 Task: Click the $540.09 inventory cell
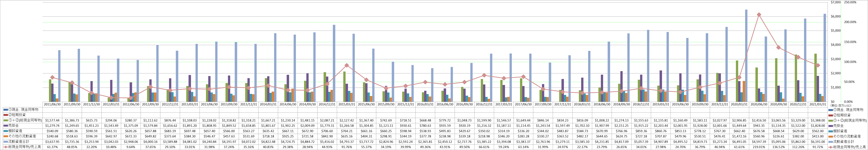click(52, 131)
